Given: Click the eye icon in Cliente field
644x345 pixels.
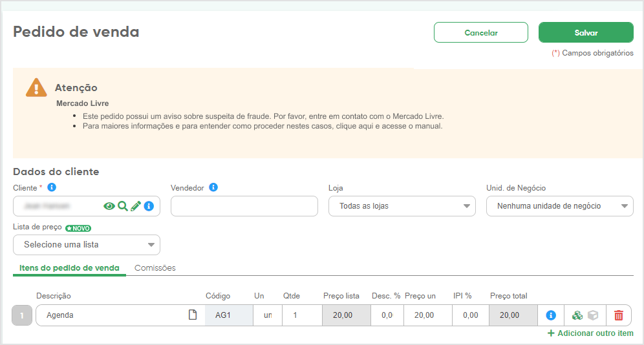Looking at the screenshot, I should pyautogui.click(x=109, y=206).
